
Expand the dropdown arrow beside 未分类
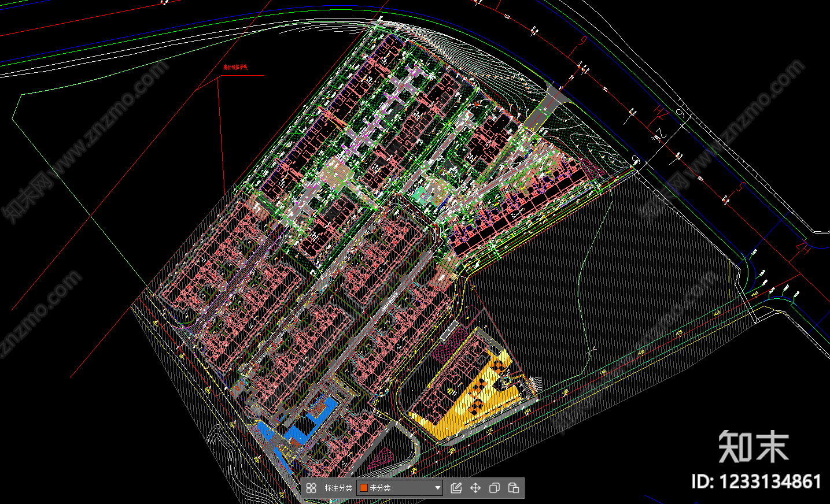tap(437, 488)
